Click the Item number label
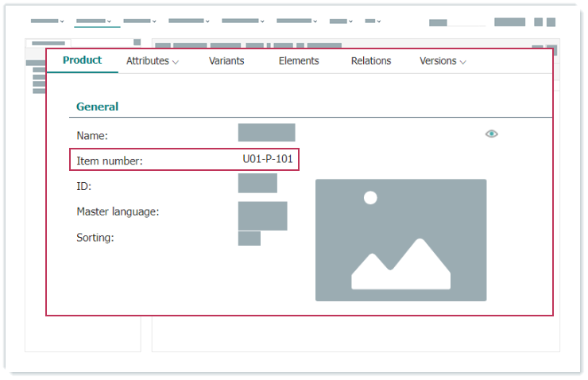The image size is (588, 380). [109, 161]
